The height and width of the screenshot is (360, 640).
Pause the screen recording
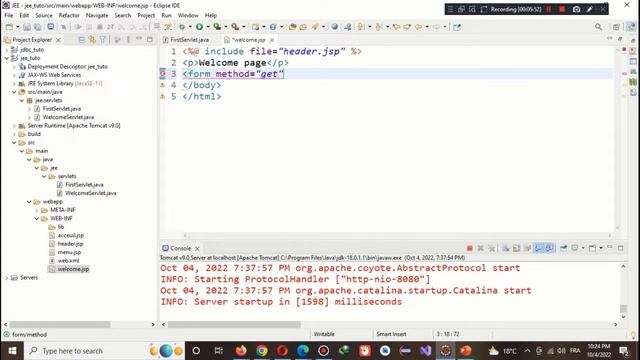click(x=549, y=9)
